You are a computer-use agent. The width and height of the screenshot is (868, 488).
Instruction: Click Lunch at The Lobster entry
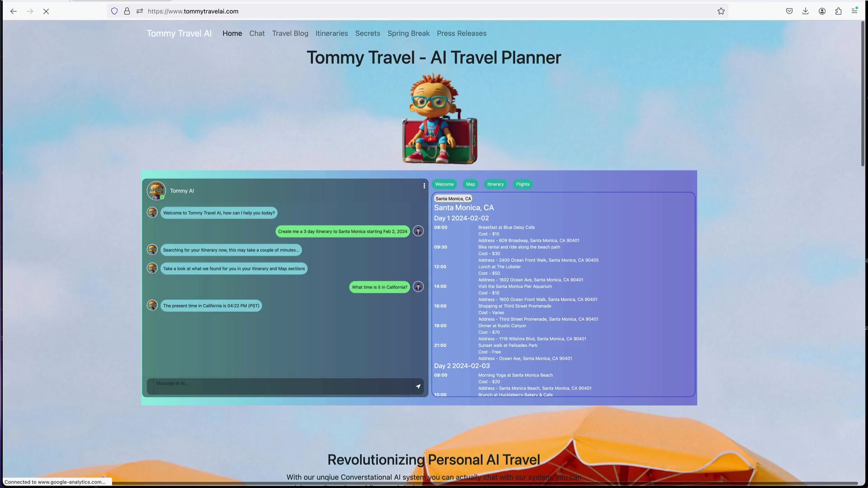[x=500, y=267]
